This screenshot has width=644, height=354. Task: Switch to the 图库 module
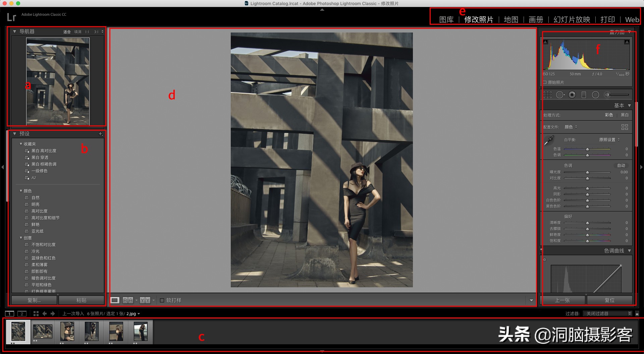[x=446, y=20]
